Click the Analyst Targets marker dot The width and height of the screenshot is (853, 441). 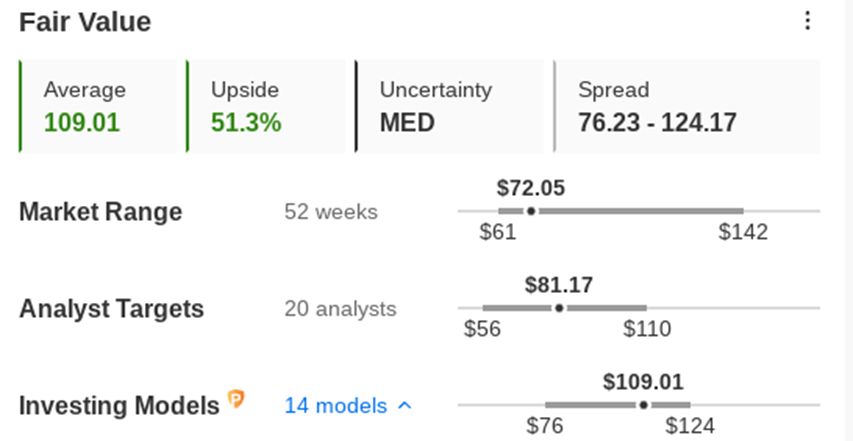pyautogui.click(x=559, y=308)
